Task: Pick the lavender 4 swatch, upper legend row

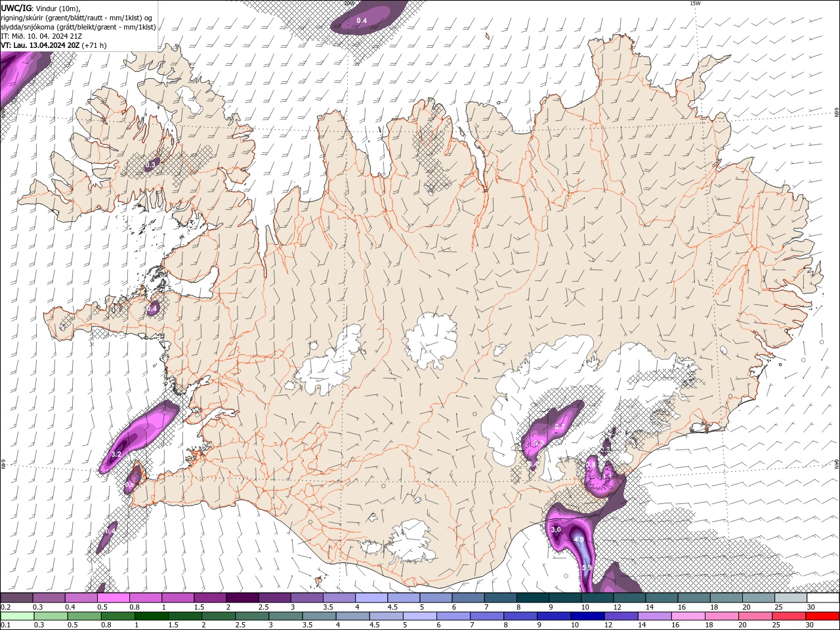Action: point(371,598)
